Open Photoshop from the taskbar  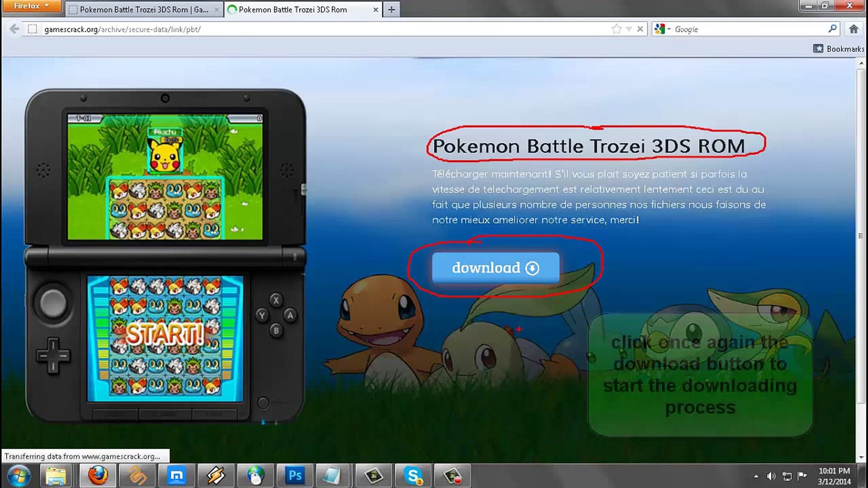pyautogui.click(x=295, y=475)
